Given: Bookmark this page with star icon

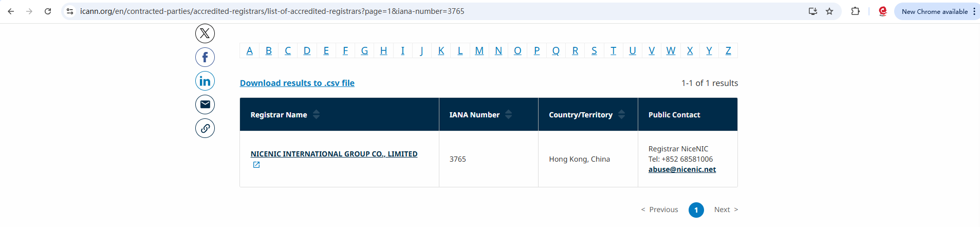Looking at the screenshot, I should click(829, 11).
